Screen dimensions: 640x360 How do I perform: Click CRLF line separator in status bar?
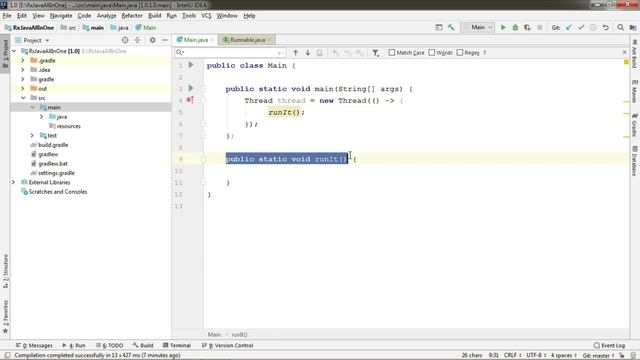[512, 356]
